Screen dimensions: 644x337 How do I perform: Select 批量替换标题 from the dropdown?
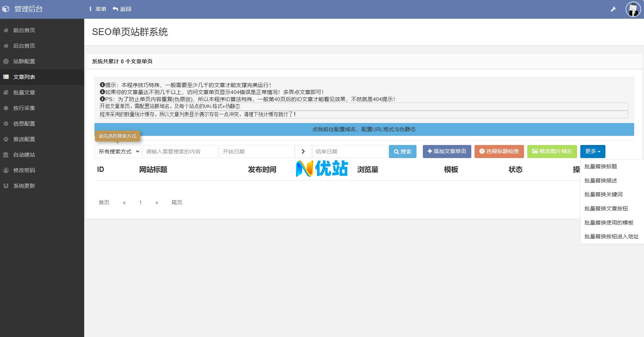[600, 167]
